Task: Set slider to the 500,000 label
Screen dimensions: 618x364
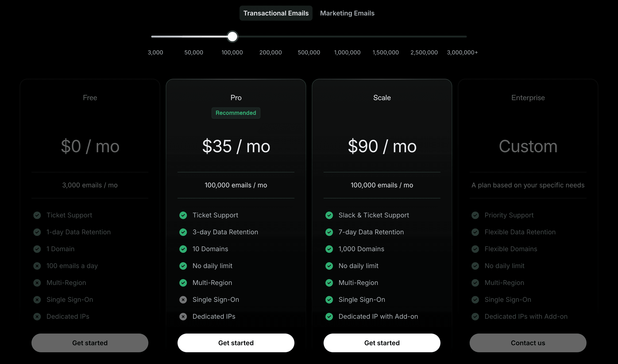Action: coord(309,53)
